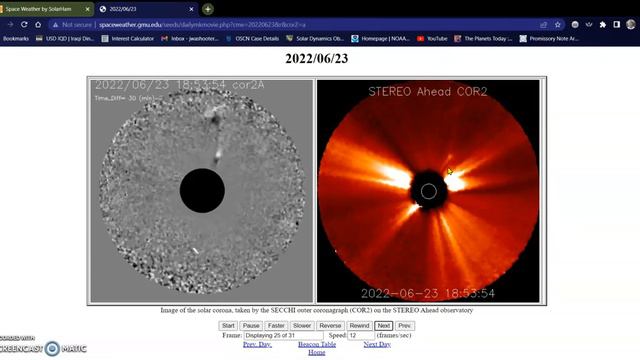Screen dimensions: 640x360
Task: Close the 2022/06/23 tab
Action: tap(191, 9)
